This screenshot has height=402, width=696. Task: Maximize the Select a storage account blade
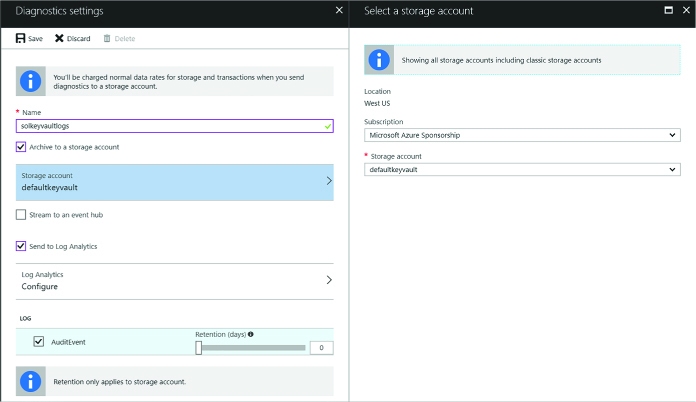click(x=668, y=10)
